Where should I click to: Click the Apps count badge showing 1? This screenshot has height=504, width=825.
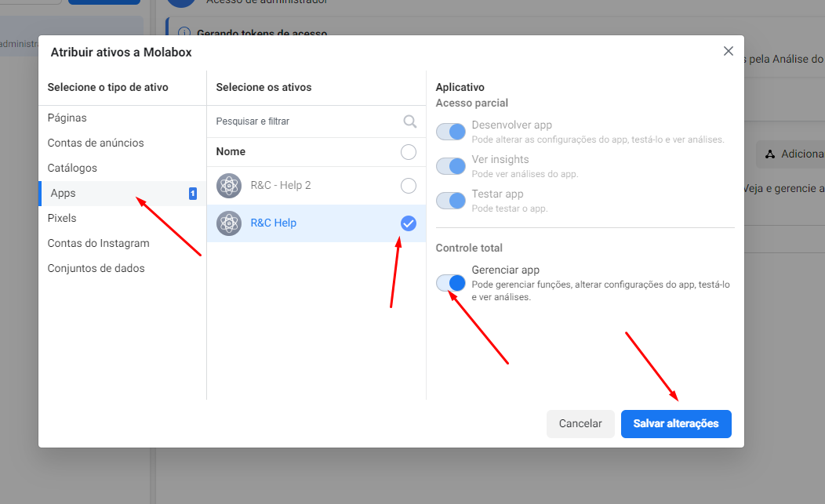193,194
